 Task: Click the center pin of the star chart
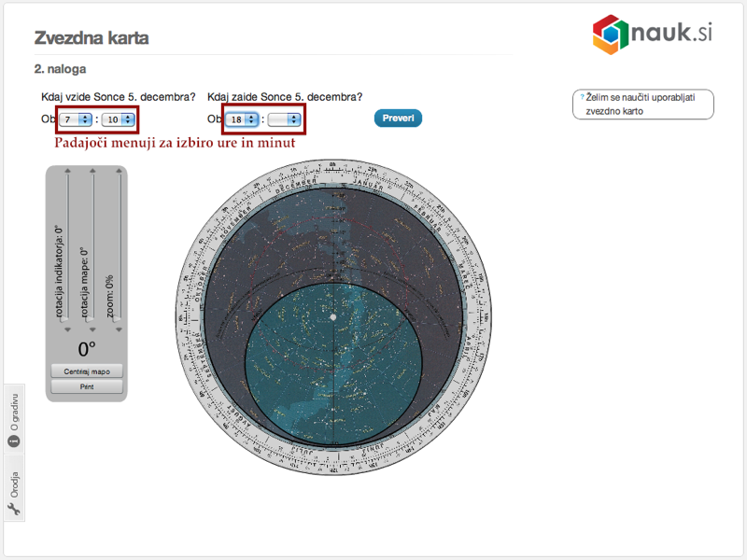333,318
